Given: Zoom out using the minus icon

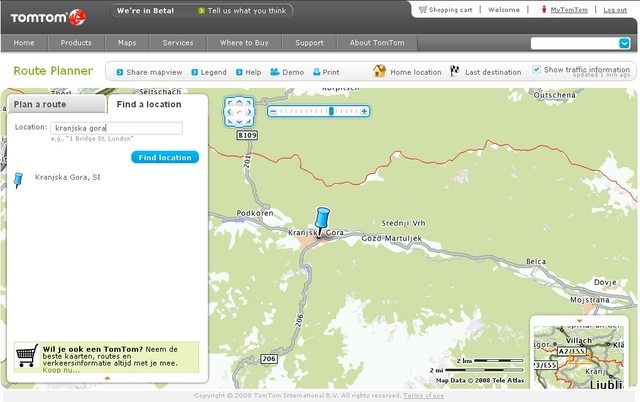Looking at the screenshot, I should (273, 111).
